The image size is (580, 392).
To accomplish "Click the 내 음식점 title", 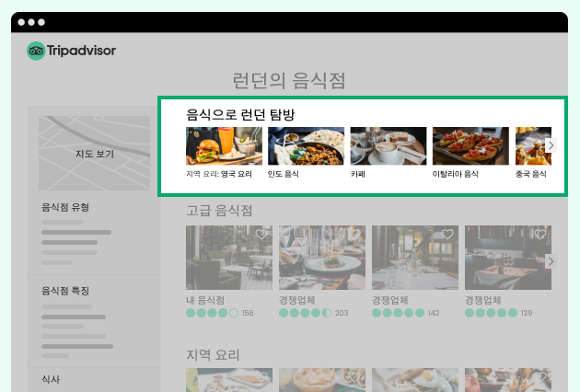I will pos(205,300).
